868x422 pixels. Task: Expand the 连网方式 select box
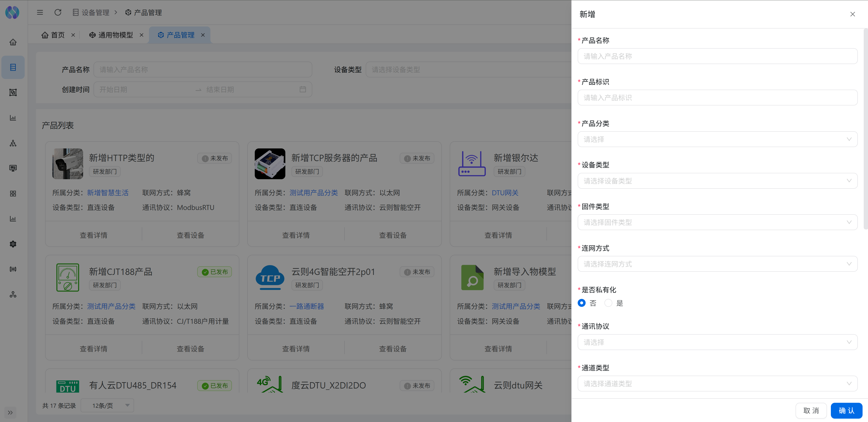pos(717,264)
